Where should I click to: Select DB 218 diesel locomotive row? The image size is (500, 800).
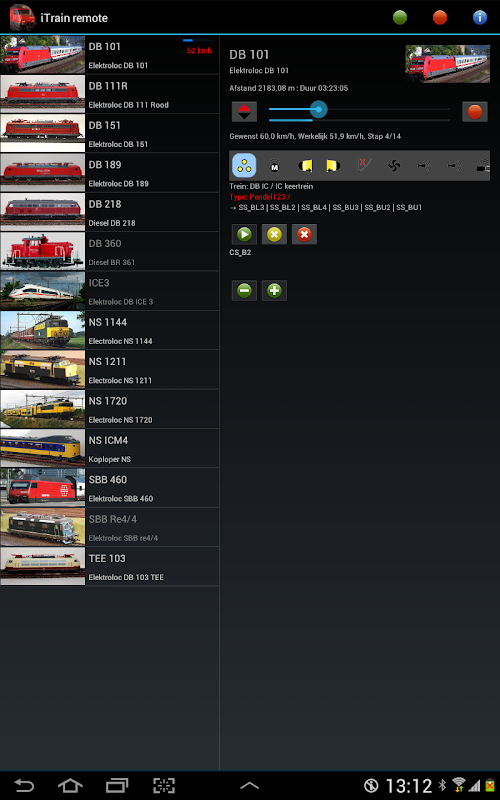110,212
